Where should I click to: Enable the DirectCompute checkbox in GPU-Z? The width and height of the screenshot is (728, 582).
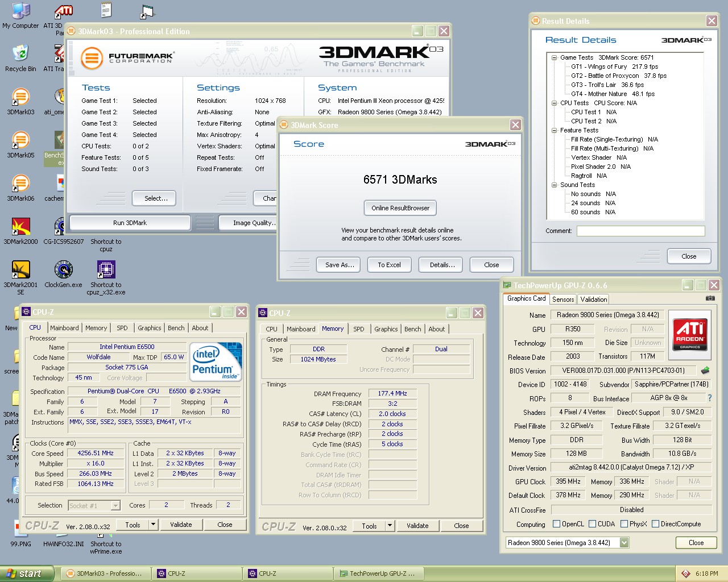pos(656,524)
